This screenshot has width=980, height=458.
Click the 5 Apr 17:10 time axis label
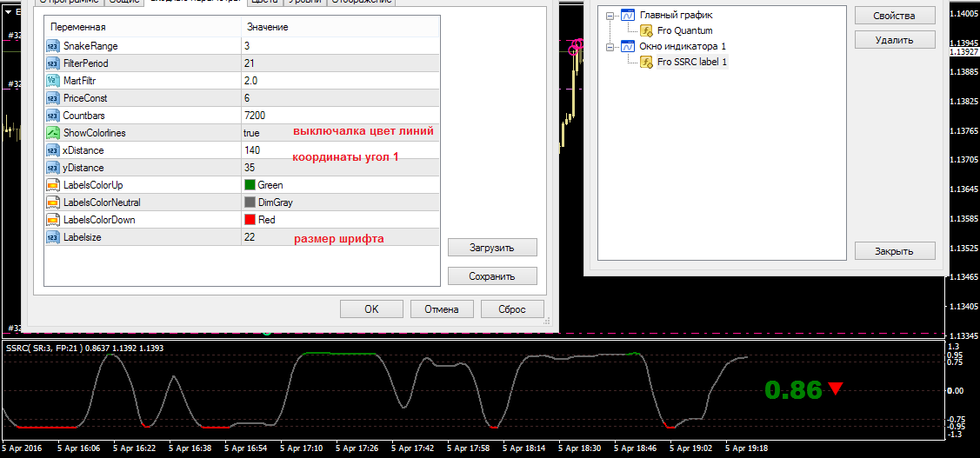301,448
